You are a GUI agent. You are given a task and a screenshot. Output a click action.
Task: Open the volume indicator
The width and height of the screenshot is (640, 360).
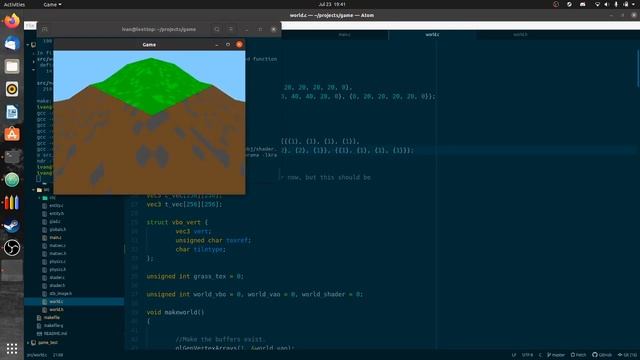pos(606,4)
